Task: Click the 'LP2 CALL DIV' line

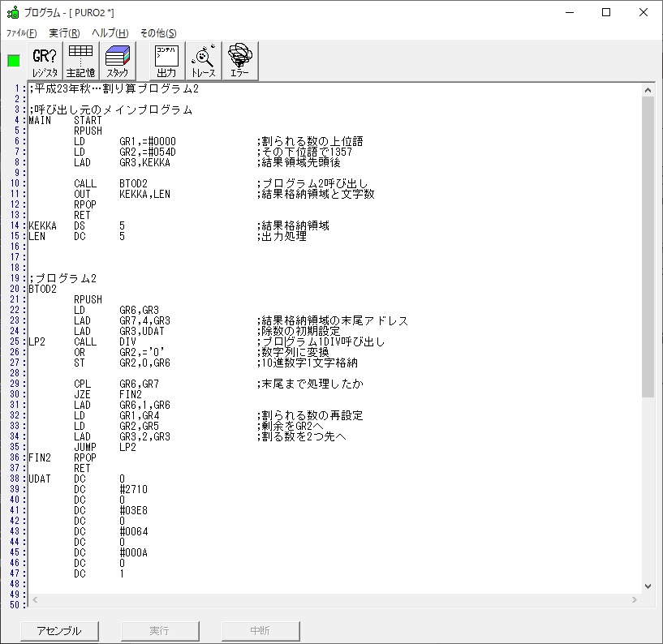Action: tap(82, 341)
